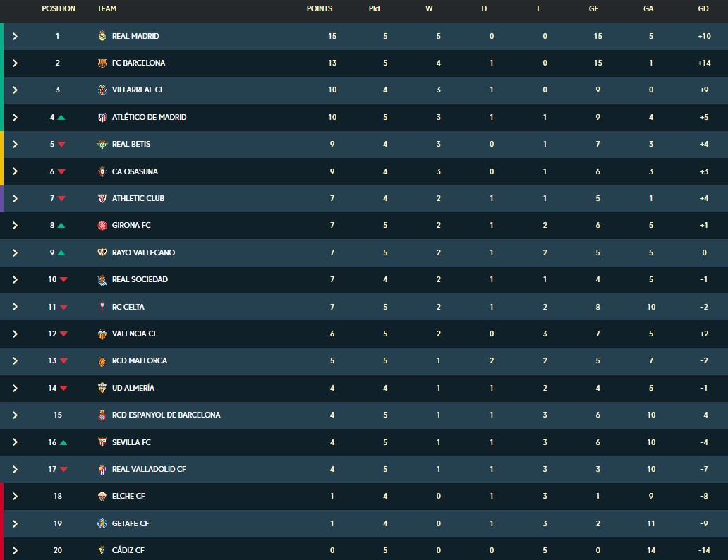Expand the Girona FC row details
Viewport: 728px width, 560px height.
click(x=16, y=226)
